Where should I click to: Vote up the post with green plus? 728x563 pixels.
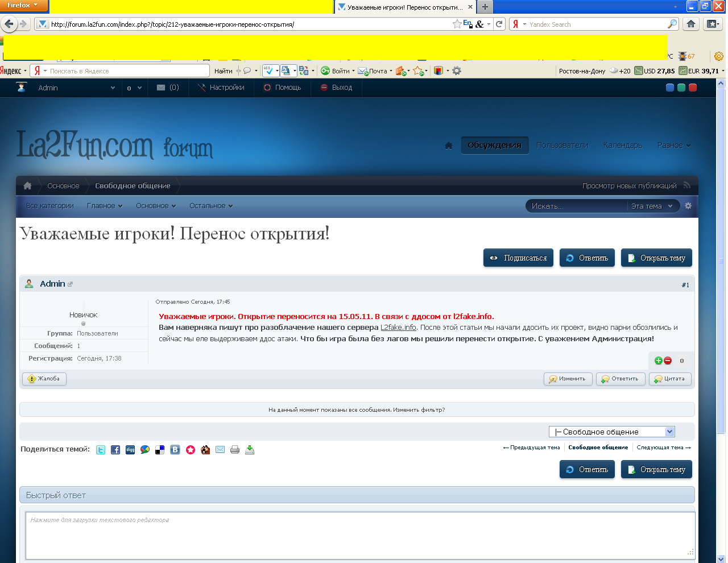(659, 361)
